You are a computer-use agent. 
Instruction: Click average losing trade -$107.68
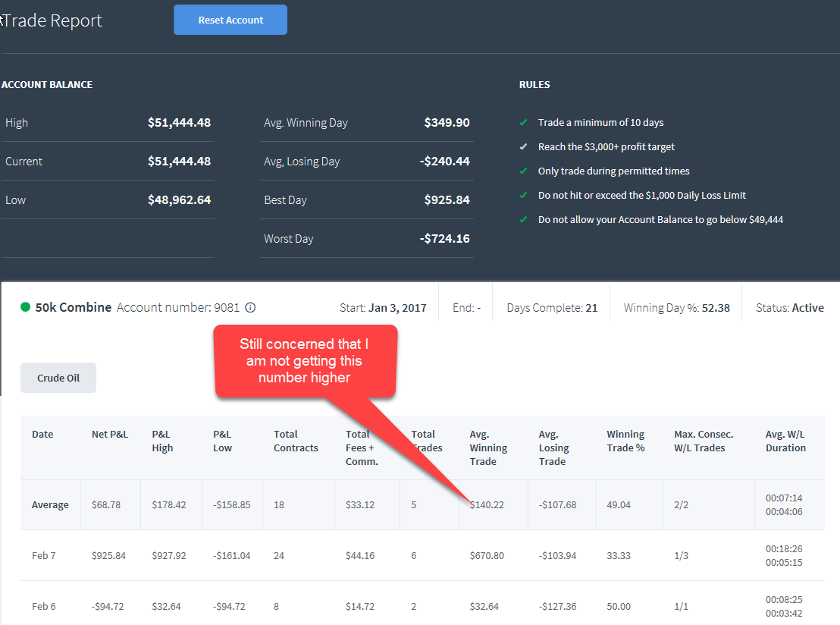558,505
